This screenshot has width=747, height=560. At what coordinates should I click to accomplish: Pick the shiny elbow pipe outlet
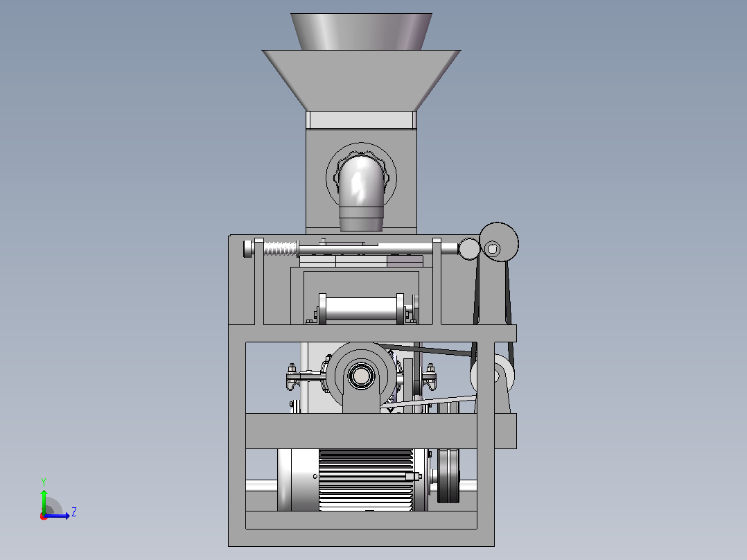(360, 193)
